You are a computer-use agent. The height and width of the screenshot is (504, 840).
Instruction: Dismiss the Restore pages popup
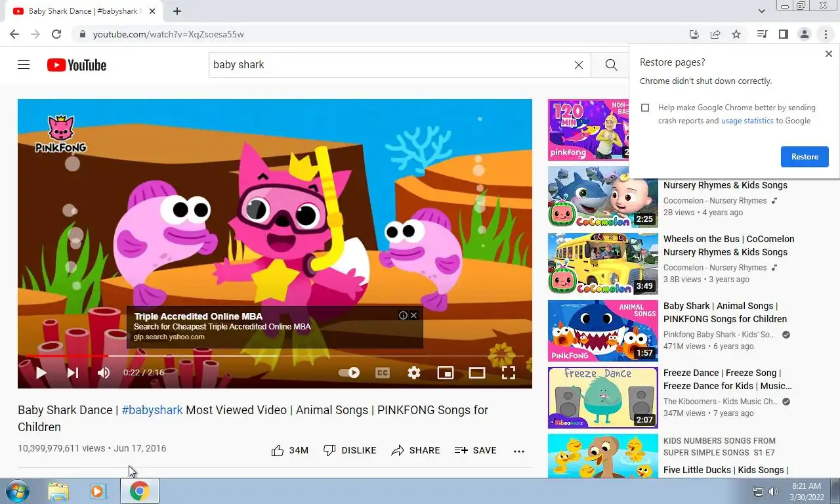828,54
